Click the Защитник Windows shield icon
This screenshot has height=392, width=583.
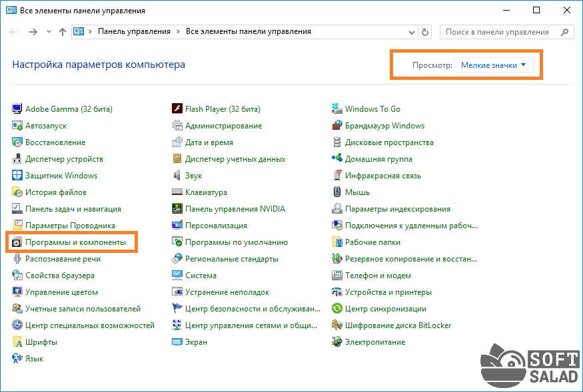17,176
